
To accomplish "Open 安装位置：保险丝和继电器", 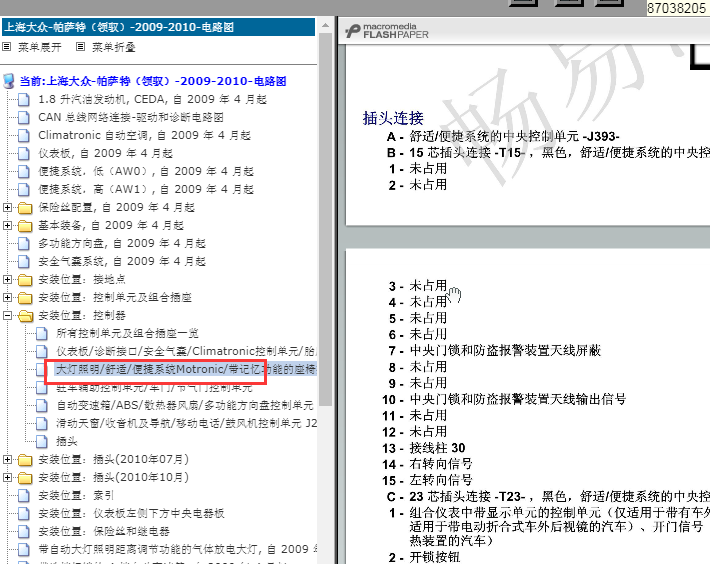I will tap(104, 531).
